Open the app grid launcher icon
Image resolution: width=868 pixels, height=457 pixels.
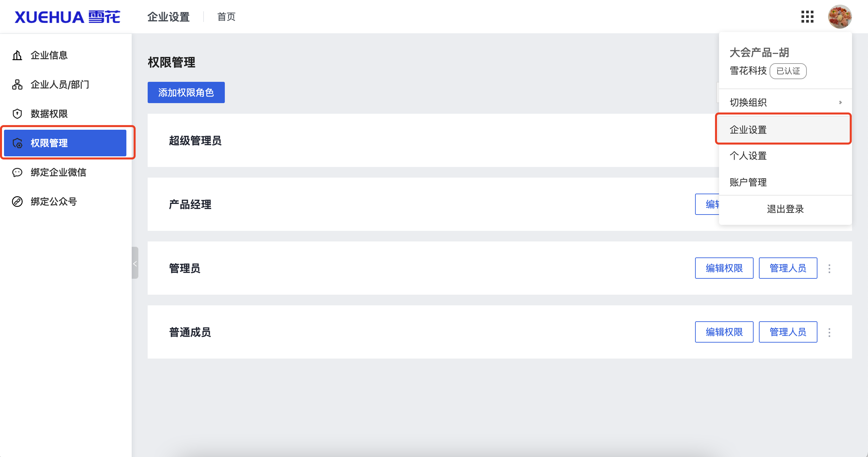(807, 17)
